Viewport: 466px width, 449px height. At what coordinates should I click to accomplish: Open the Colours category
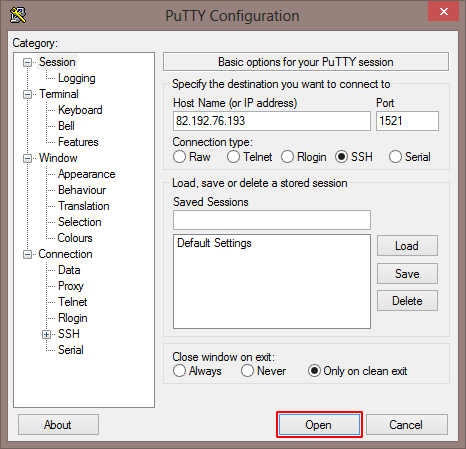tap(75, 238)
